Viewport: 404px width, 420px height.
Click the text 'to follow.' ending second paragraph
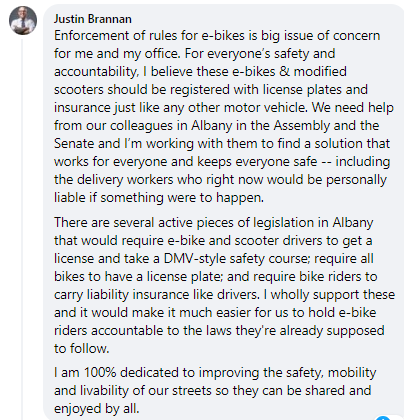(82, 349)
